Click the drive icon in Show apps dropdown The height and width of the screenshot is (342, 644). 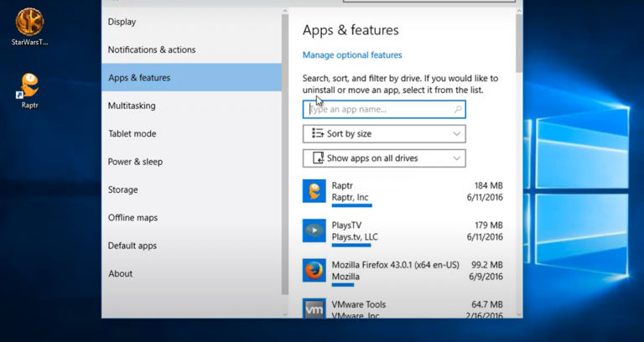319,158
